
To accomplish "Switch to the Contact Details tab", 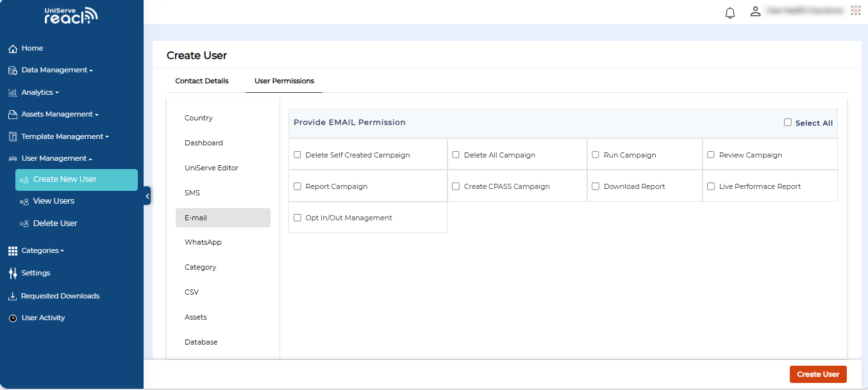I will point(202,81).
